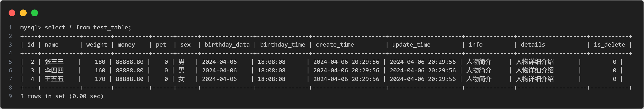Click the details column header

pyautogui.click(x=533, y=45)
